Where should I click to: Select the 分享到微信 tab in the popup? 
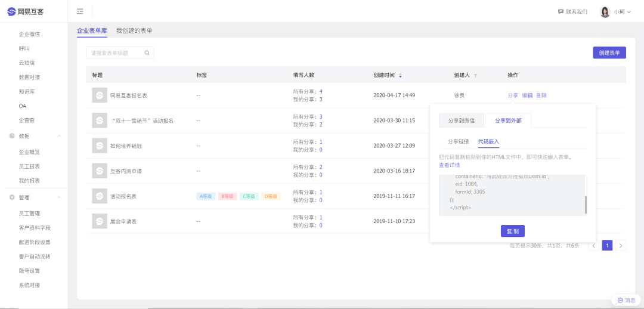(462, 120)
